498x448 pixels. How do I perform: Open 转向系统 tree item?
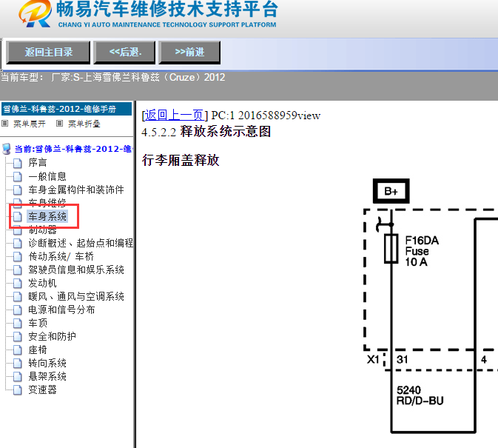pyautogui.click(x=47, y=363)
